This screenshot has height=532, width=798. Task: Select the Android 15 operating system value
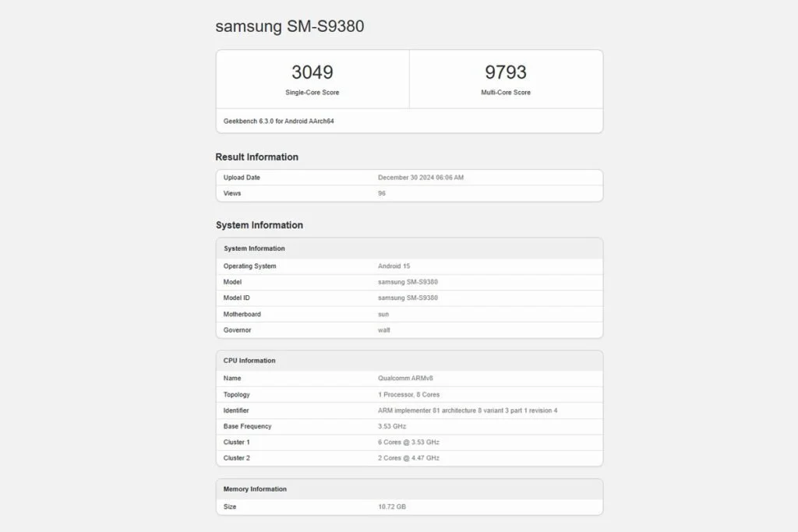click(x=394, y=266)
